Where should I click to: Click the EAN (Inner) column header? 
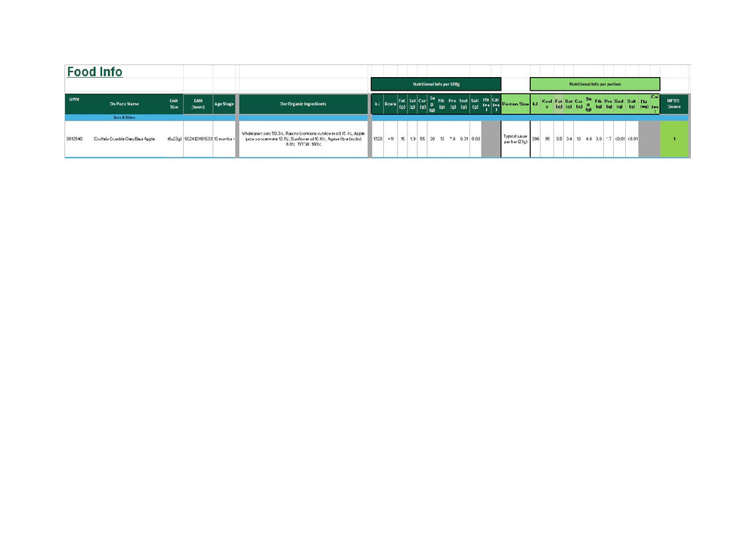pos(198,103)
